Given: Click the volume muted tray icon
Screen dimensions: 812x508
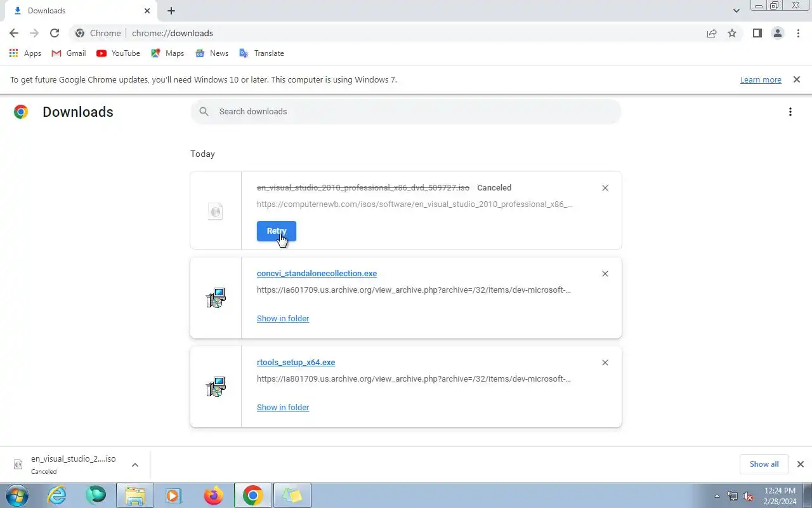Looking at the screenshot, I should (749, 496).
